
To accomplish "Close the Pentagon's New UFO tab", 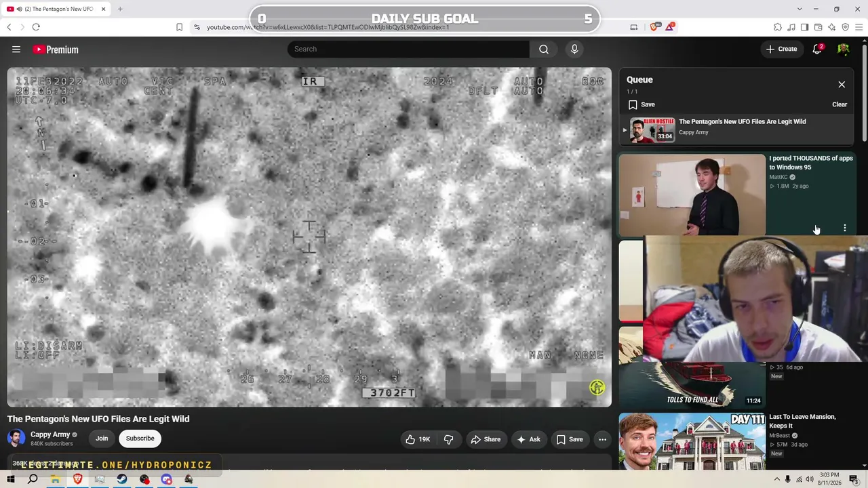I will click(x=103, y=9).
